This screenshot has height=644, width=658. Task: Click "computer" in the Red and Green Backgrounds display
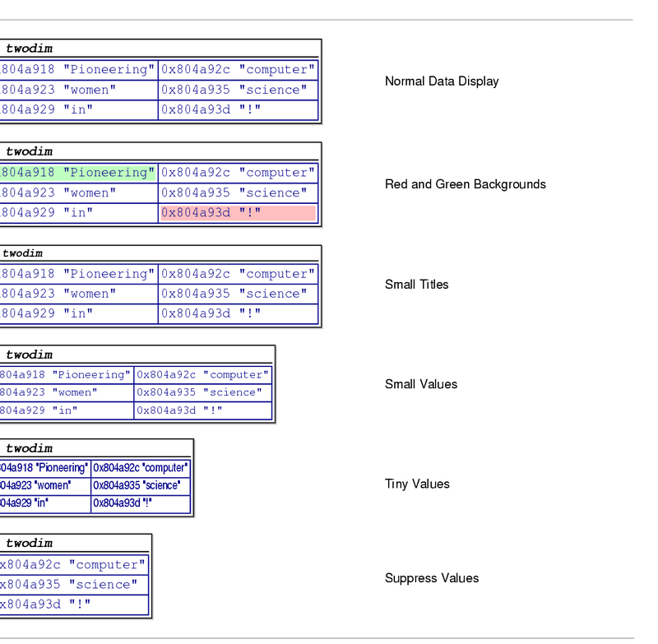point(238,173)
